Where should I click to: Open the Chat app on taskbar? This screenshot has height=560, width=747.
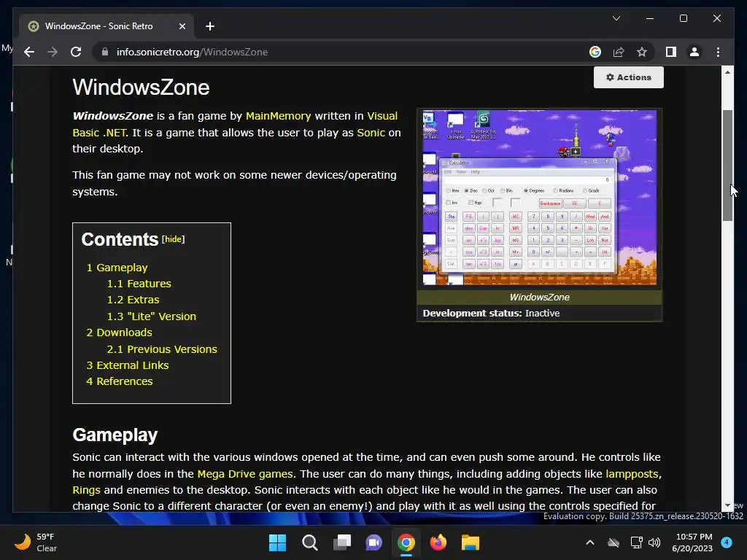374,542
